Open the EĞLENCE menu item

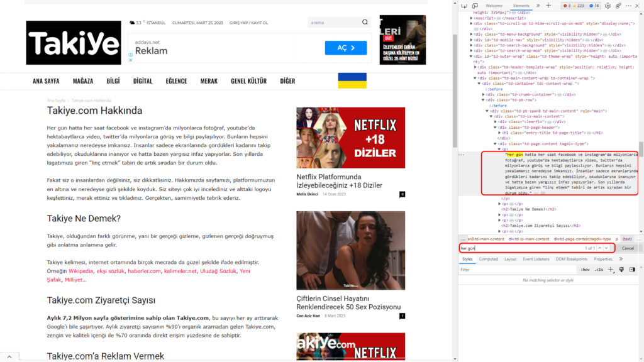pyautogui.click(x=176, y=81)
